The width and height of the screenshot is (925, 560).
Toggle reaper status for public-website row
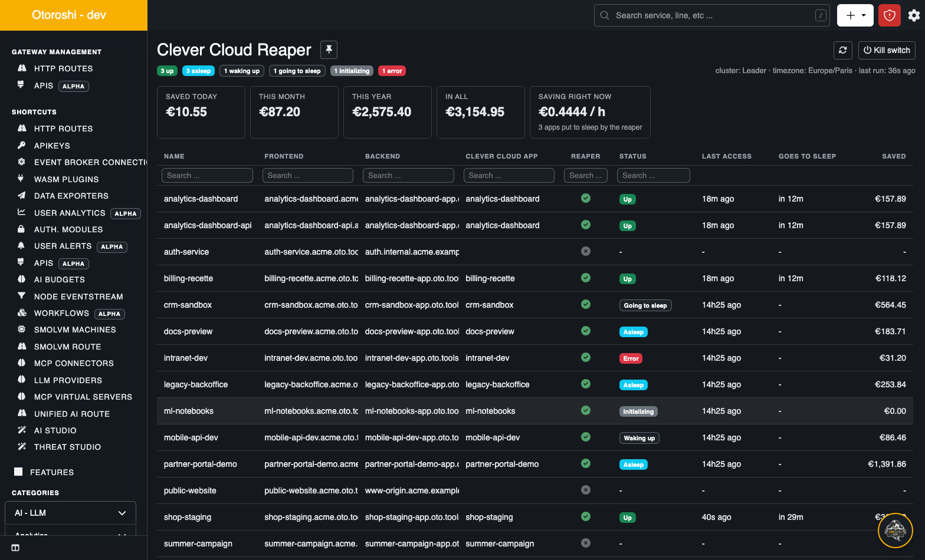(586, 490)
